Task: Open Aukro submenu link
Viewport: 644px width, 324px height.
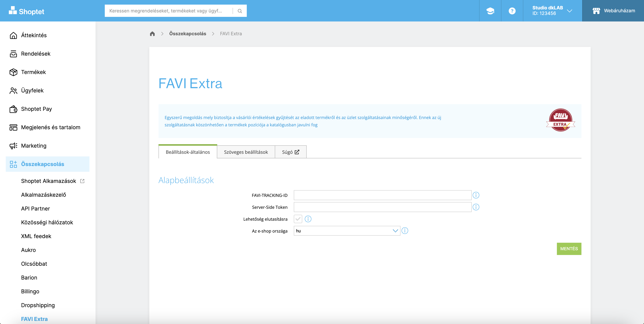Action: [29, 250]
